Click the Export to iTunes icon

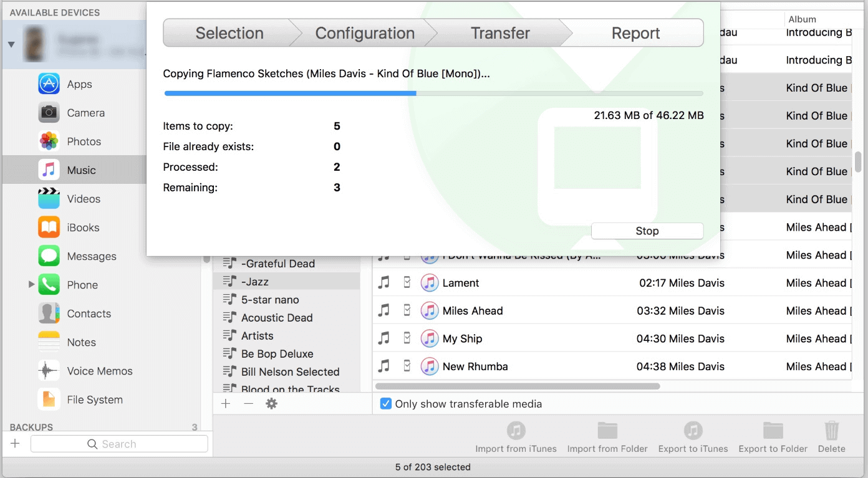click(x=693, y=431)
